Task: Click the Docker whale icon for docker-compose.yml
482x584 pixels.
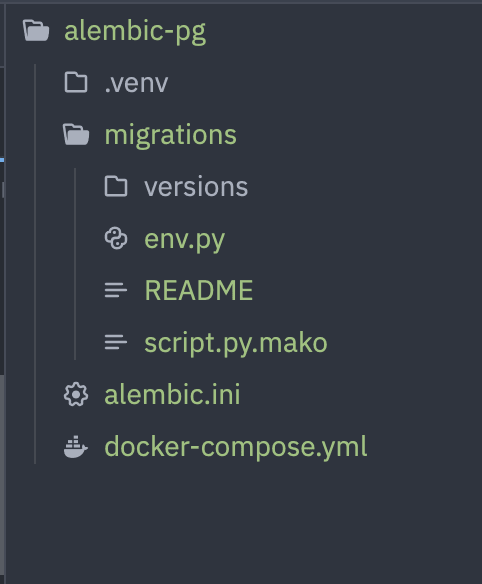Action: [x=76, y=446]
